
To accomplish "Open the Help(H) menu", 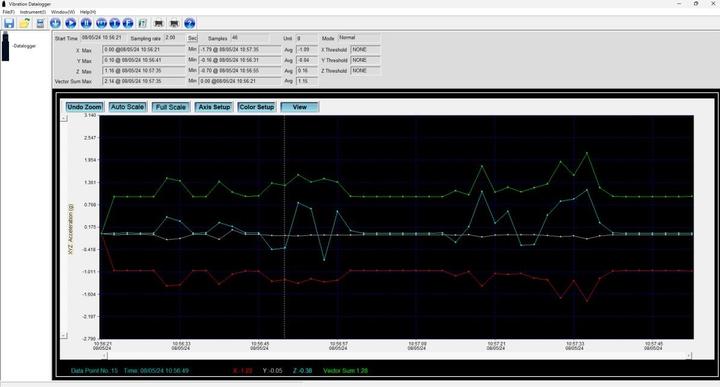I will [x=88, y=12].
